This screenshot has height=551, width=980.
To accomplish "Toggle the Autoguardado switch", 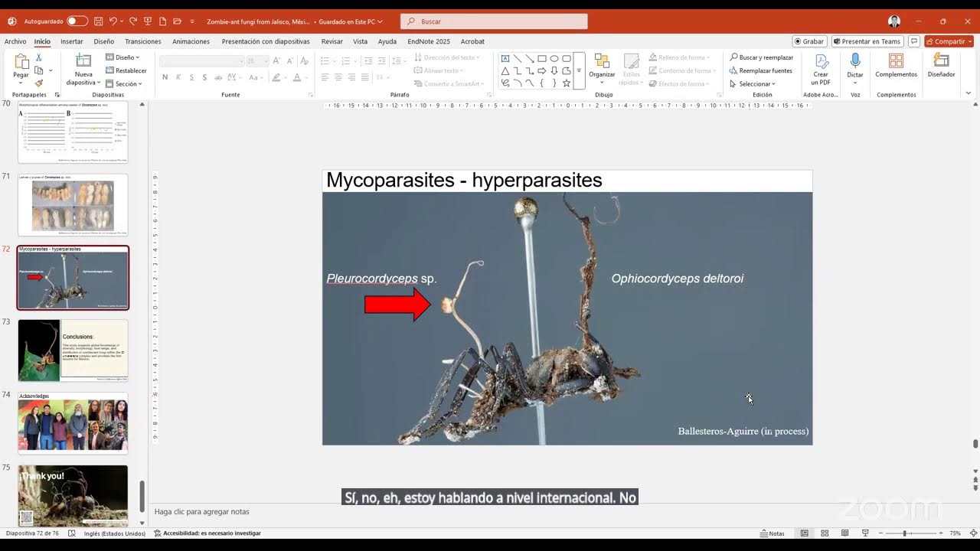I will pos(77,21).
